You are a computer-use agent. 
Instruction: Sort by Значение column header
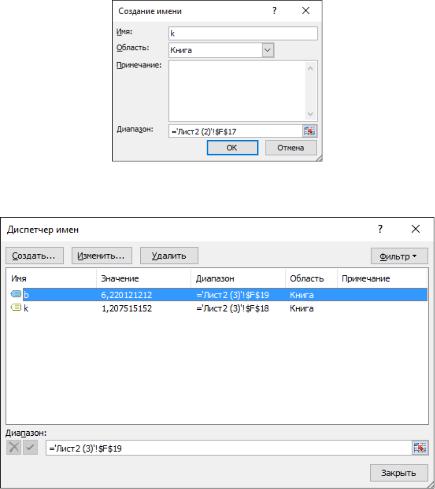(x=144, y=279)
